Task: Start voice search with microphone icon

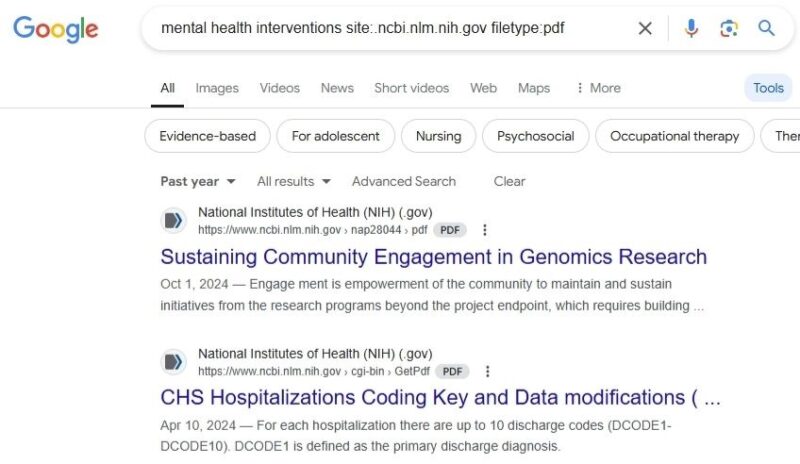Action: [x=691, y=28]
